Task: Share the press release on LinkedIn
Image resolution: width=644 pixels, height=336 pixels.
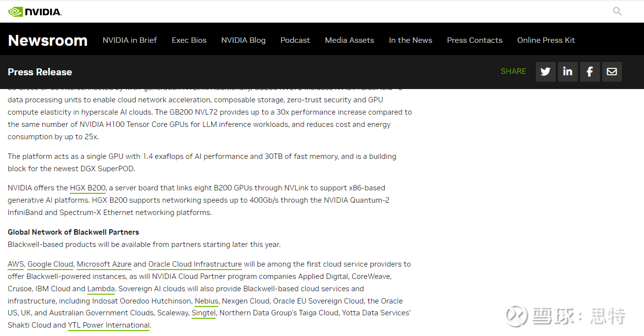Action: click(x=567, y=72)
